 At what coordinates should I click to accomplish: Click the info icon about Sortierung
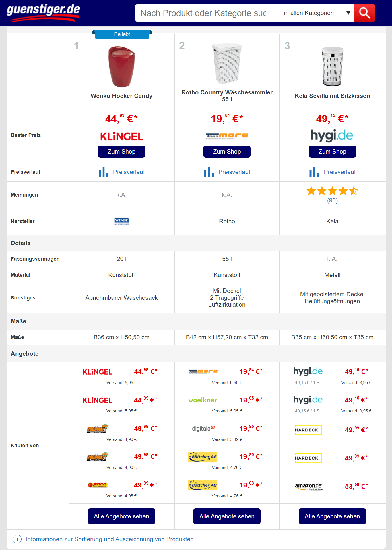(x=17, y=539)
